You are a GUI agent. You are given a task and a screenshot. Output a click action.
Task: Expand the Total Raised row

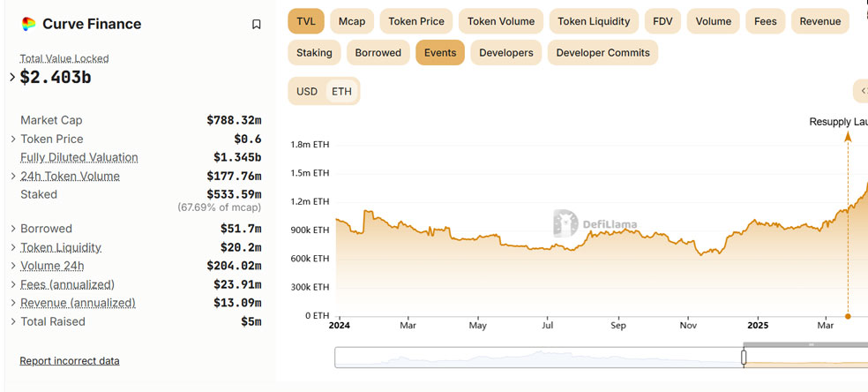point(13,321)
